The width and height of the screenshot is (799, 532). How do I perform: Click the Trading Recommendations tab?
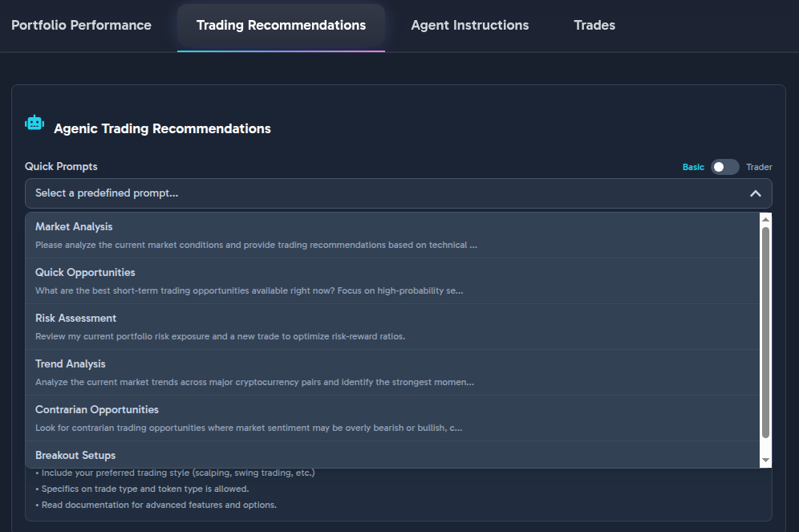point(281,25)
